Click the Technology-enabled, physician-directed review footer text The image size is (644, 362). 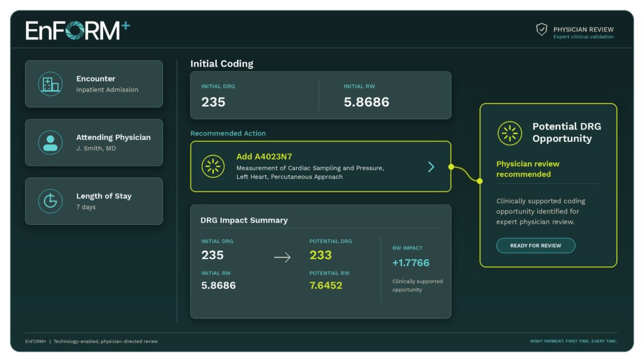click(106, 341)
